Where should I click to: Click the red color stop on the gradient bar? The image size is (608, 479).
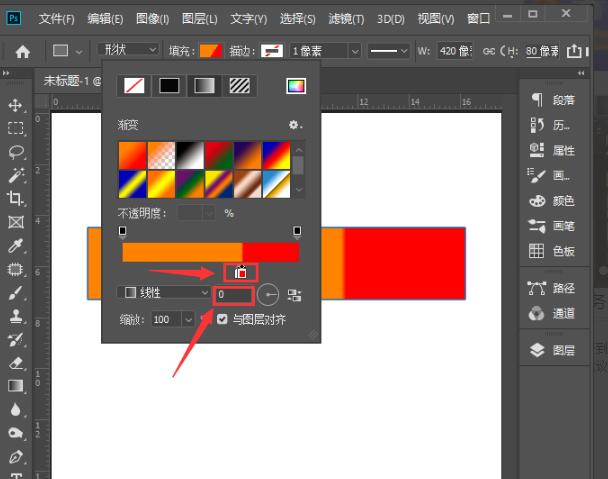point(241,272)
